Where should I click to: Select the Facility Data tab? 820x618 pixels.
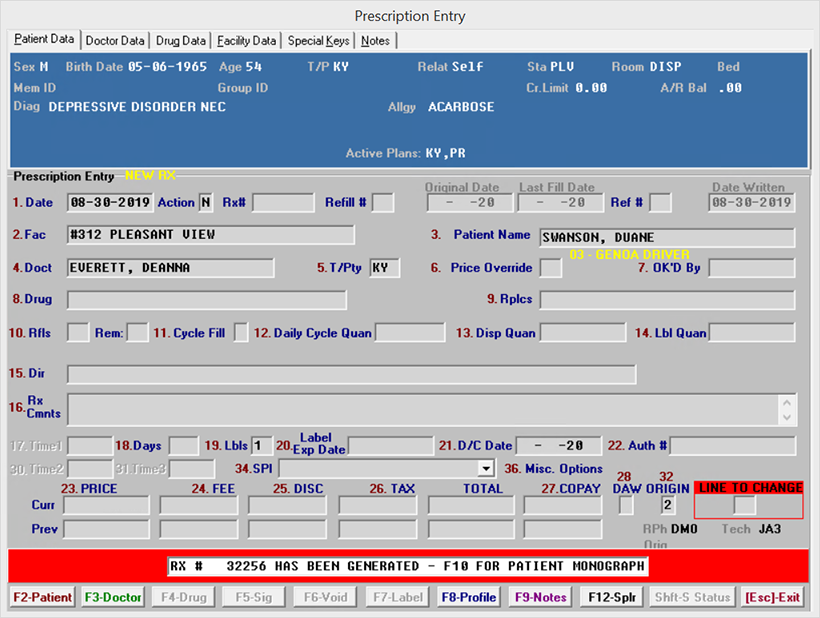(246, 41)
